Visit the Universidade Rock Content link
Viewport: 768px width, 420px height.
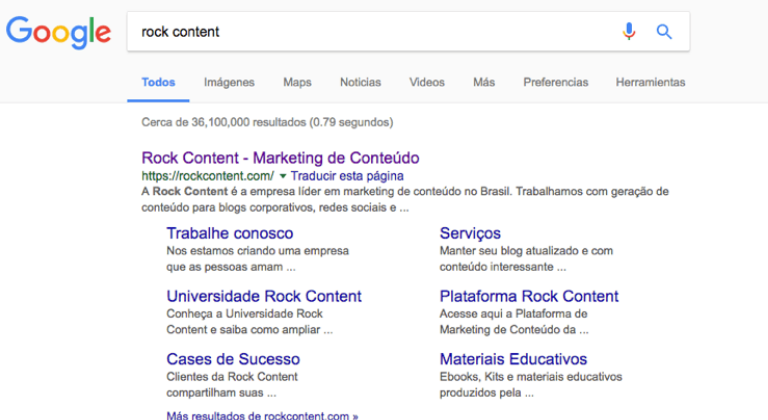[264, 296]
